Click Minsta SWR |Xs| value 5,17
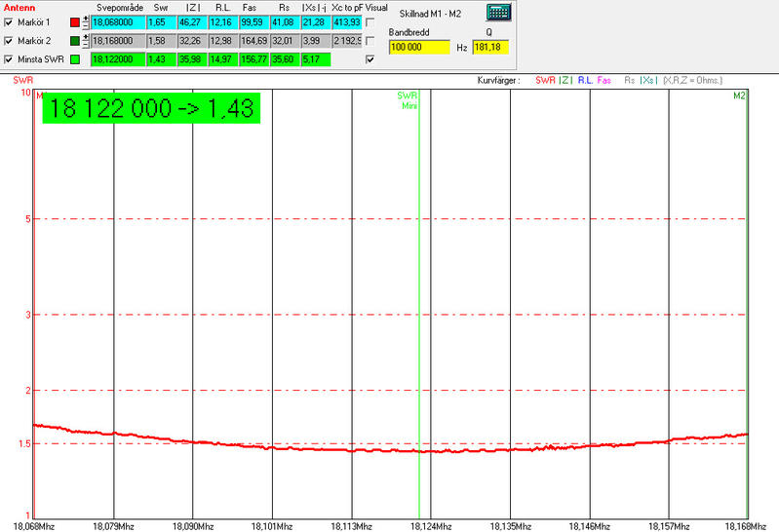This screenshot has width=779, height=532. click(x=316, y=59)
